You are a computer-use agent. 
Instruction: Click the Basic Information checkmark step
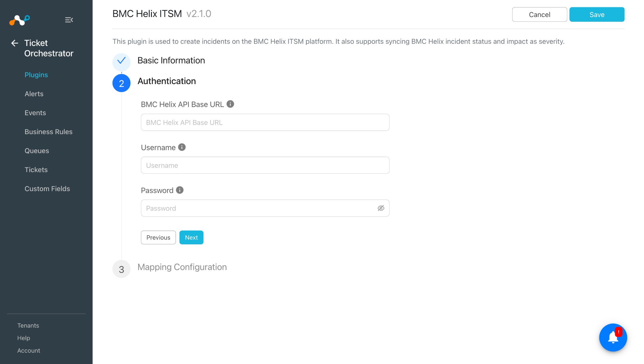coord(121,62)
